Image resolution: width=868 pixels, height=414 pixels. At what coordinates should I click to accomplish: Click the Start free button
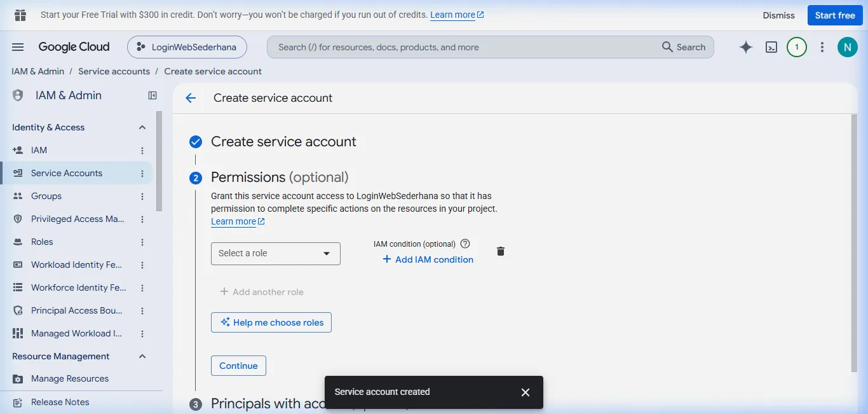[x=835, y=15]
